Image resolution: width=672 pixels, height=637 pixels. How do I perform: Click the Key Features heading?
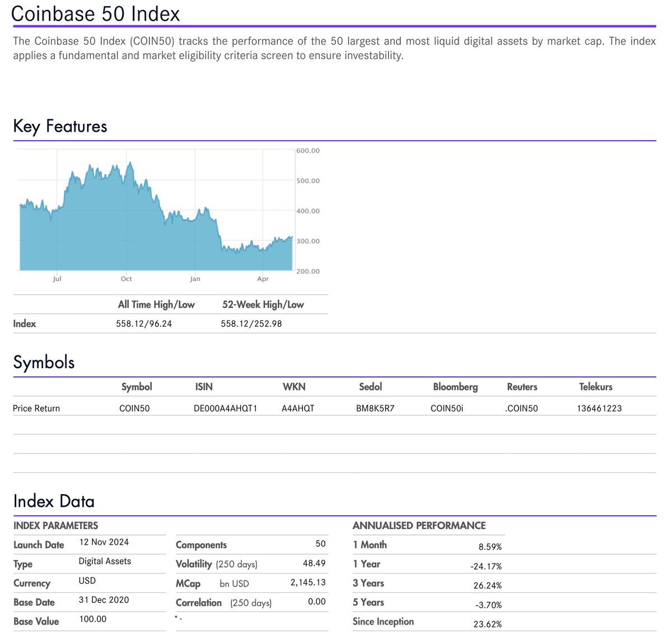60,126
